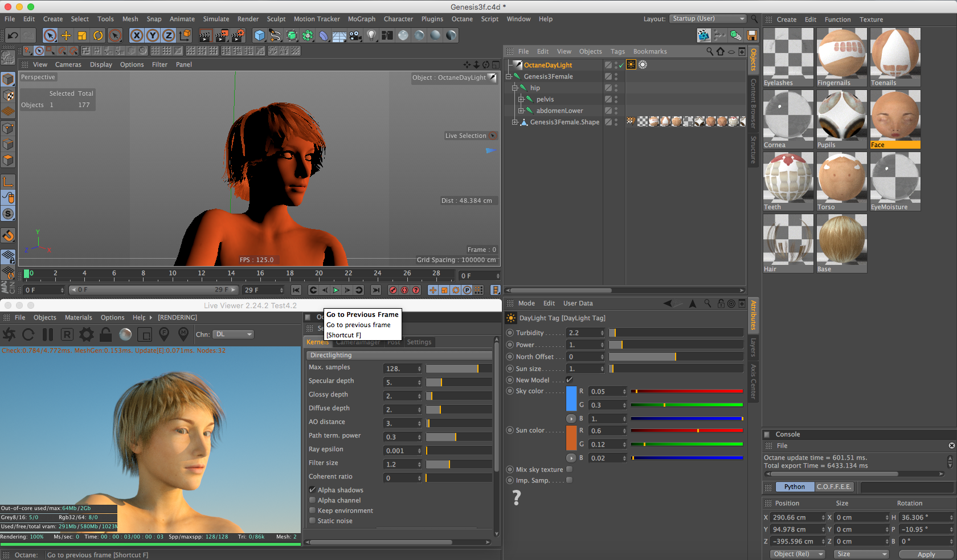Click the Apply button

926,554
